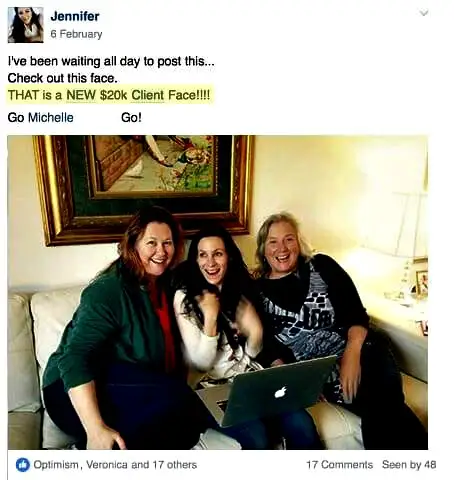Click the 'Check out this face.' line
454x480 pixels.
[x=63, y=78]
